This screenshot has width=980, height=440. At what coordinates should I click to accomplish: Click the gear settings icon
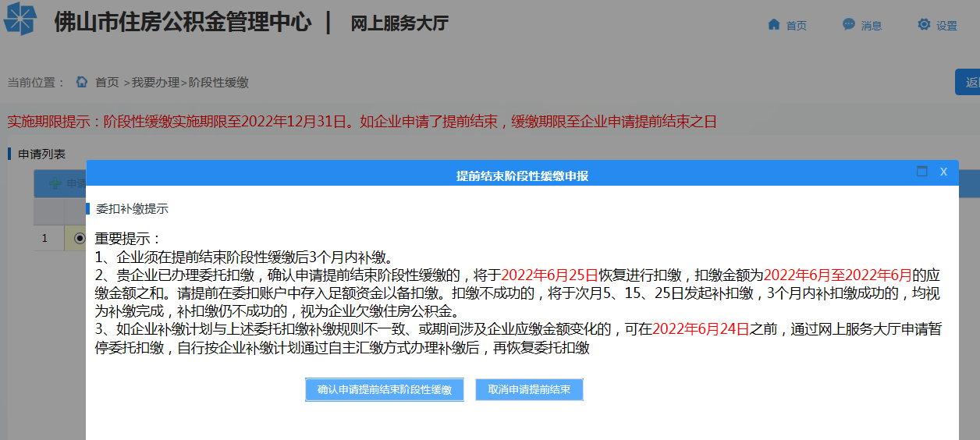point(924,24)
